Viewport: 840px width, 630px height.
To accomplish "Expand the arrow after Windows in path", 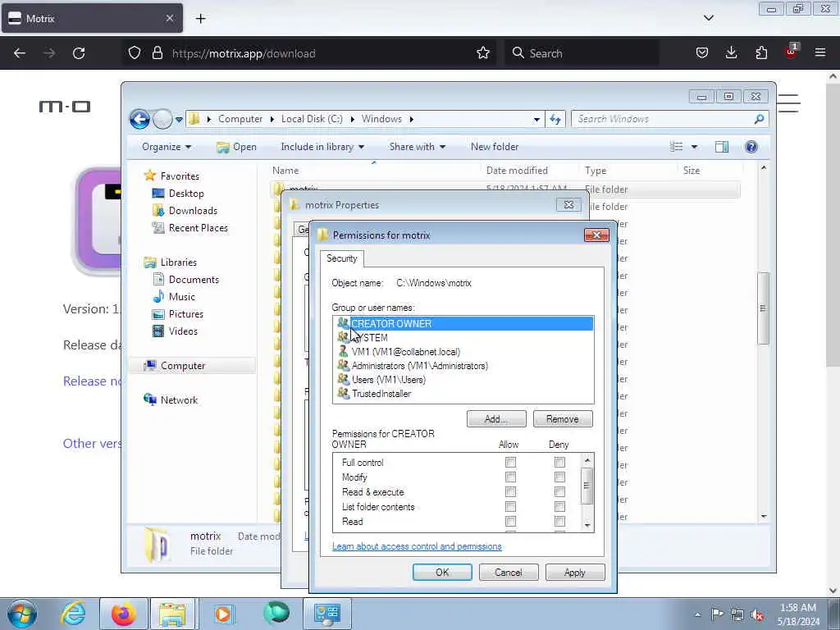I will pyautogui.click(x=412, y=119).
